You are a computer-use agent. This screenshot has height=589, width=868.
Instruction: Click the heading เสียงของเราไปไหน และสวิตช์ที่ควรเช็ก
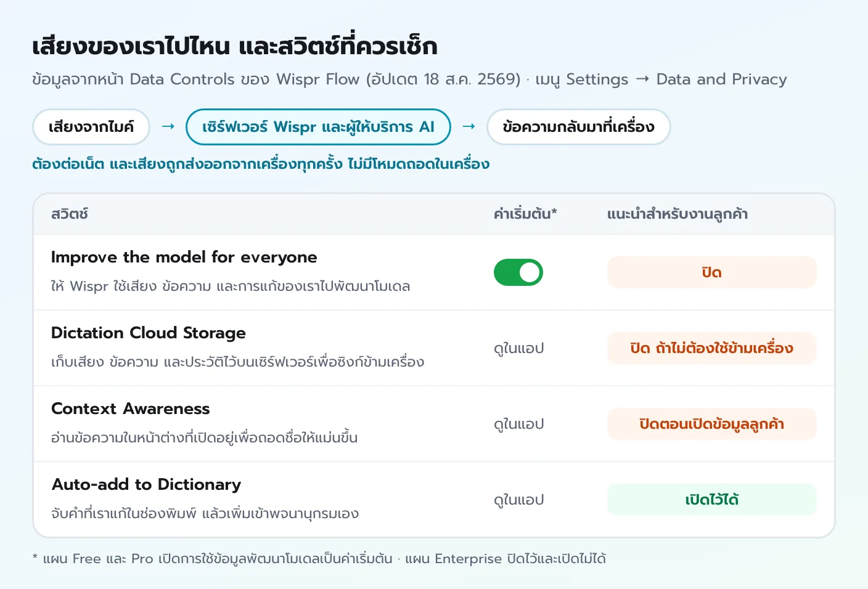tap(235, 46)
